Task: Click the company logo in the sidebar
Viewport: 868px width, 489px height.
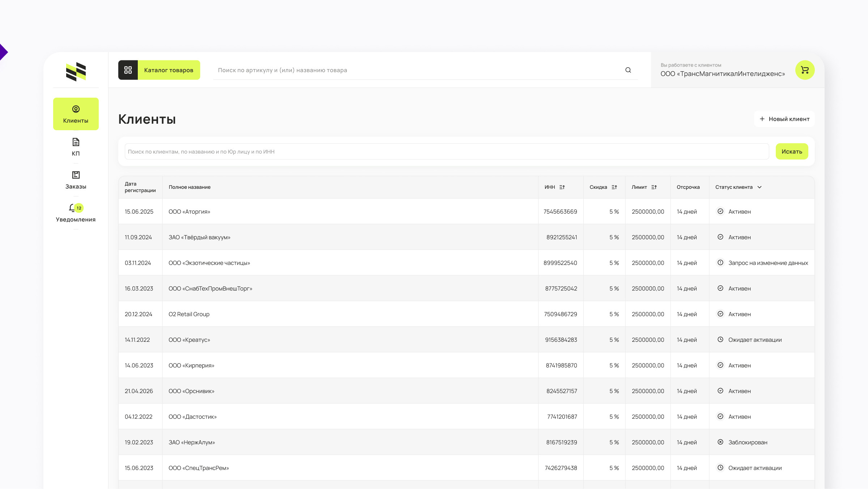Action: click(x=76, y=72)
